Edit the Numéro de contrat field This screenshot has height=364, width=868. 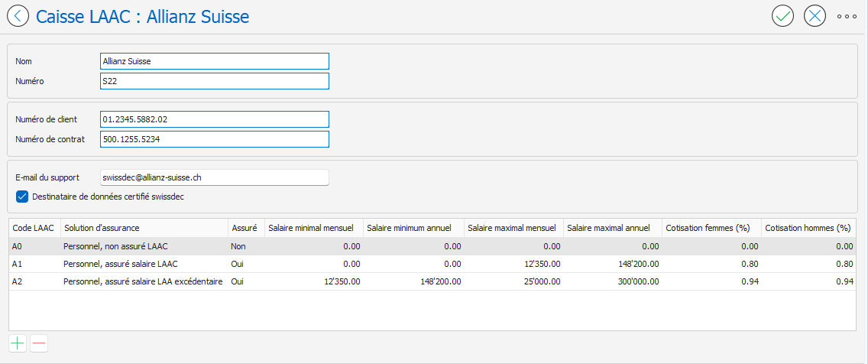(x=214, y=139)
